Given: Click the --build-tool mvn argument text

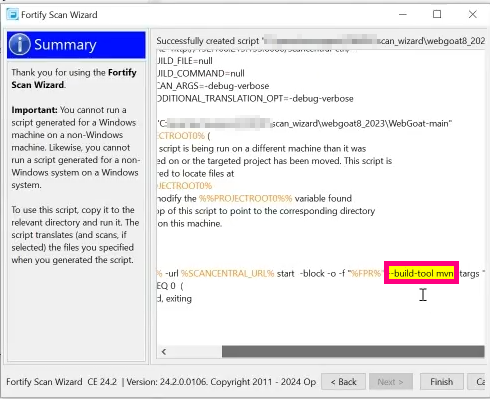Looking at the screenshot, I should tap(422, 274).
